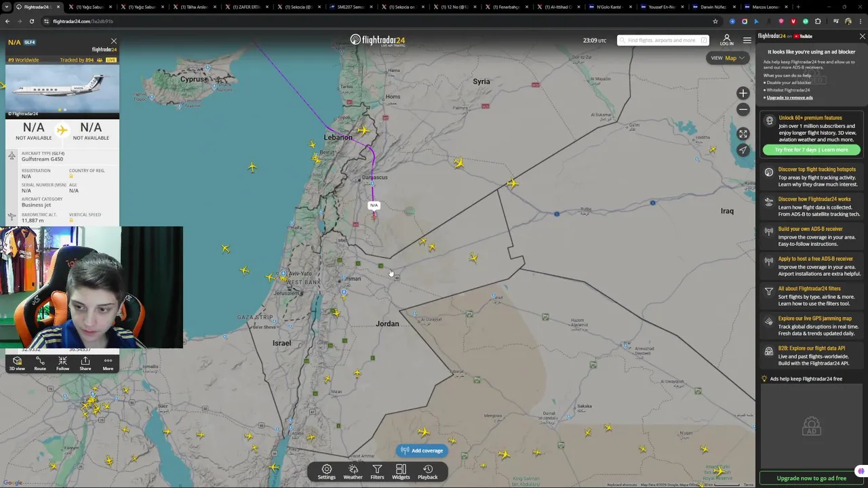Switch to the ZAFER browser tab
Screen dimensions: 868x488
(248, 7)
